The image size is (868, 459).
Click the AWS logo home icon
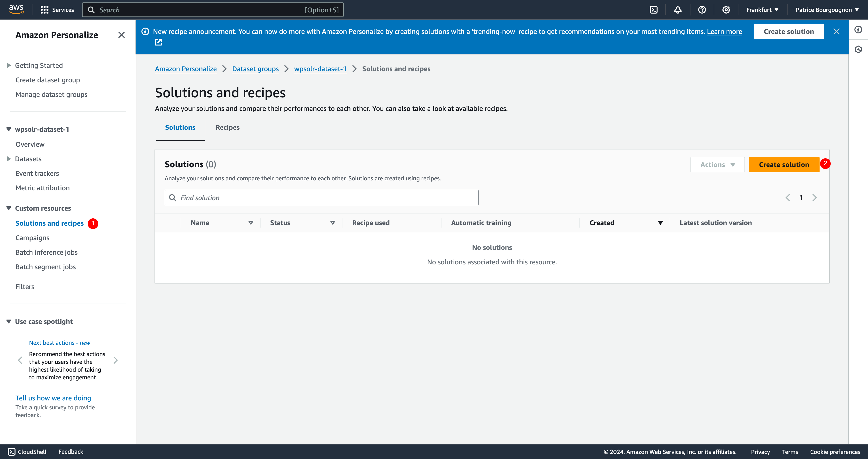[16, 9]
